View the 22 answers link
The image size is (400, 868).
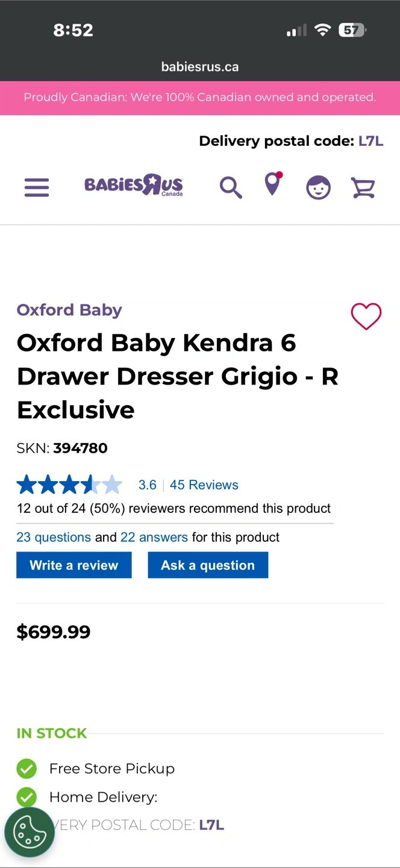click(x=154, y=537)
